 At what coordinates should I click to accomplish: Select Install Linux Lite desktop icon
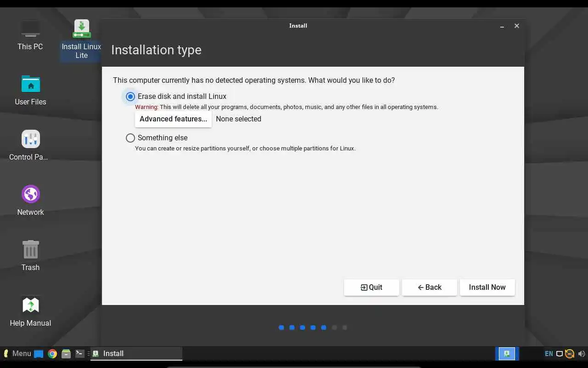pyautogui.click(x=81, y=40)
